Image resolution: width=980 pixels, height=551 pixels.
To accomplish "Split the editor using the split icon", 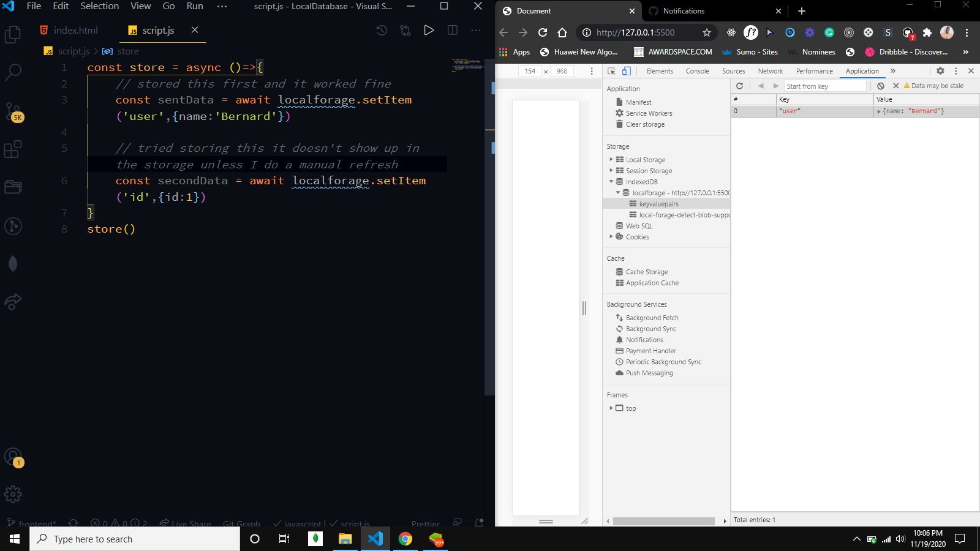I will click(x=452, y=29).
